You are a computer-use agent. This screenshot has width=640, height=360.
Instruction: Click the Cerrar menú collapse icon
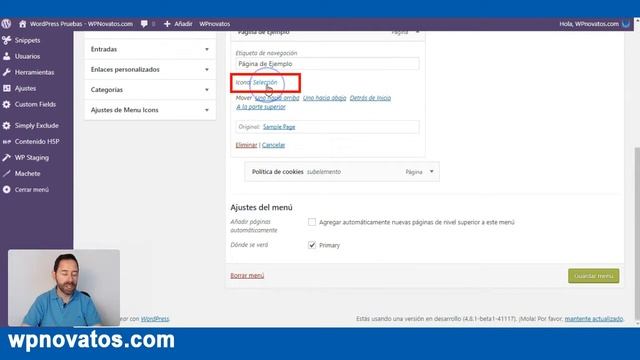tap(7, 189)
